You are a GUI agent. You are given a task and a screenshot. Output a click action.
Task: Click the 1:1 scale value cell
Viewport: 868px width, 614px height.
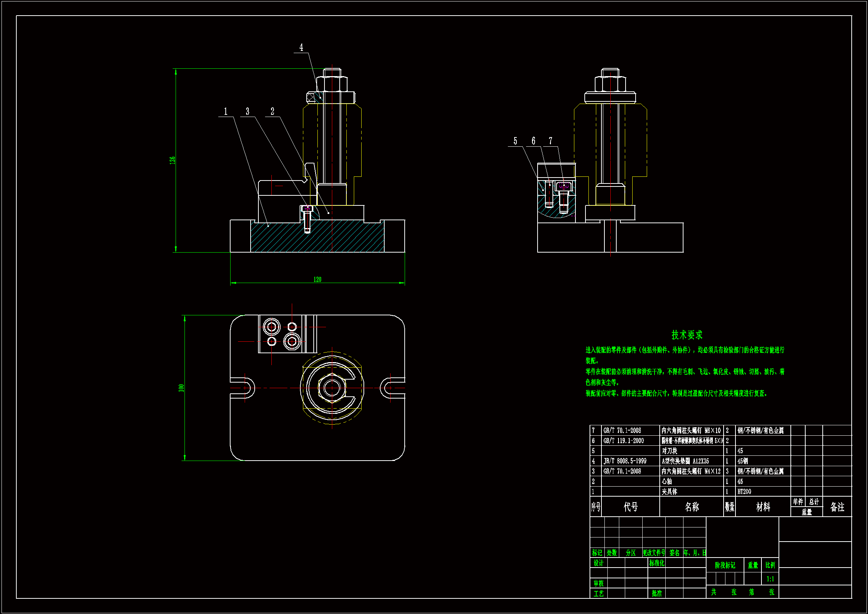pyautogui.click(x=770, y=579)
